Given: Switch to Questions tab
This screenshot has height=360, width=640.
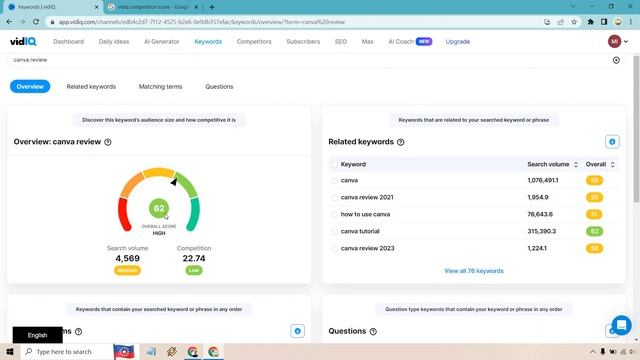Looking at the screenshot, I should coord(219,87).
